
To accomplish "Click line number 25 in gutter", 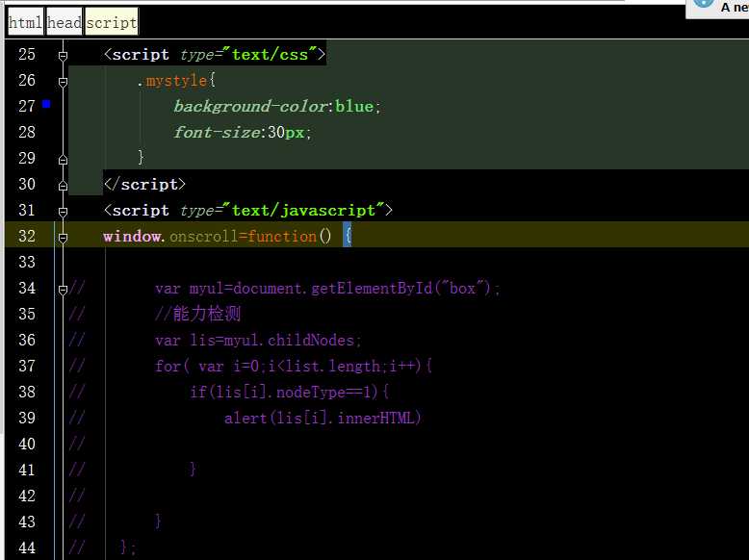I will point(27,55).
